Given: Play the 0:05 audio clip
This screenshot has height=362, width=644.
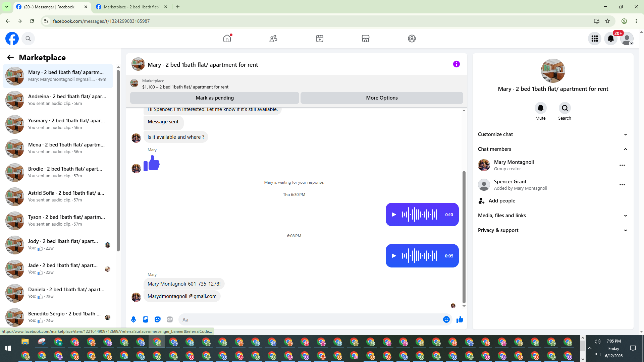Looking at the screenshot, I should pyautogui.click(x=394, y=256).
